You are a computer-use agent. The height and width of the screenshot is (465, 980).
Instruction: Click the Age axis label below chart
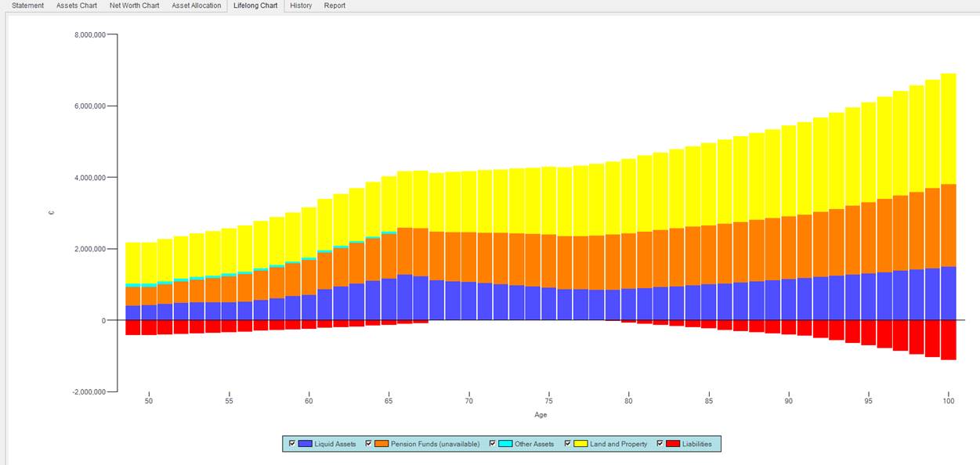pyautogui.click(x=541, y=415)
